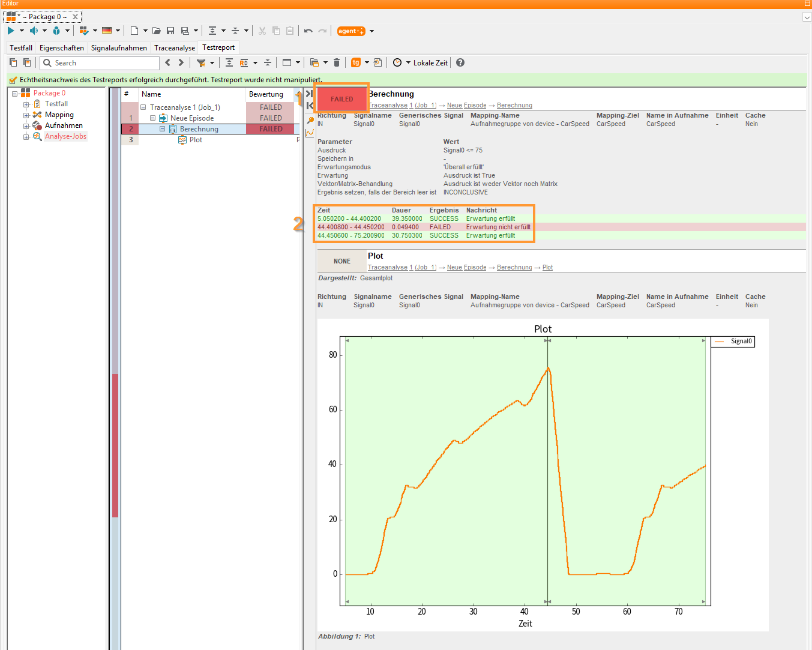Select the Aufnahmen tree item
The width and height of the screenshot is (812, 650).
tap(64, 125)
